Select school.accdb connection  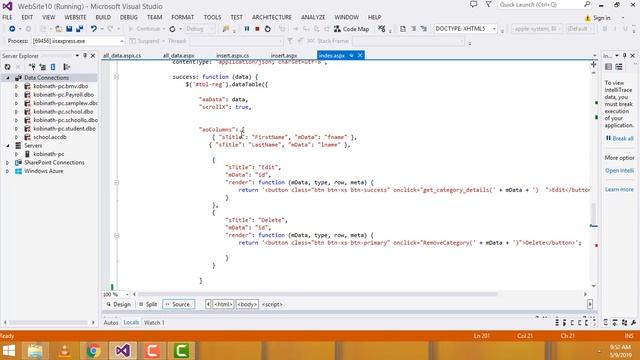[49, 137]
